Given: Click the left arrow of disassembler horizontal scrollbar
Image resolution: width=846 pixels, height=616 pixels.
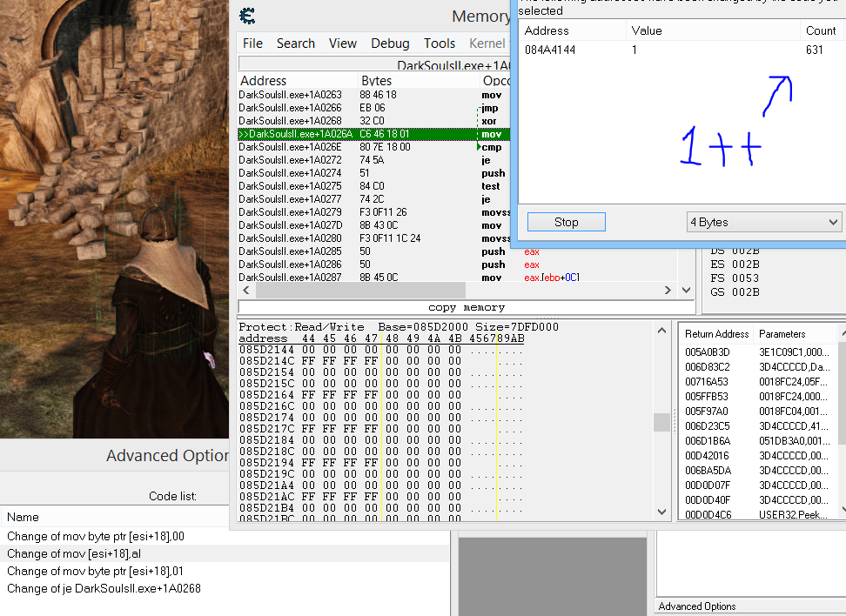Looking at the screenshot, I should pos(246,291).
